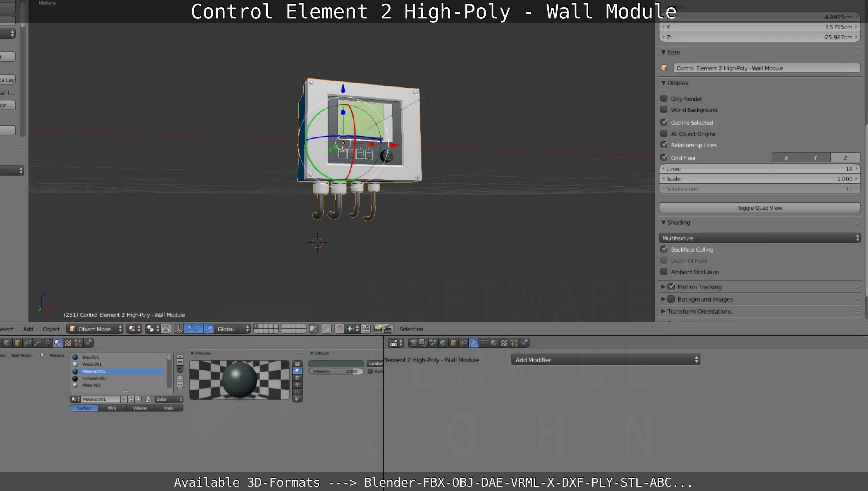Open Global orientation dropdown
Image resolution: width=868 pixels, height=491 pixels.
point(232,329)
